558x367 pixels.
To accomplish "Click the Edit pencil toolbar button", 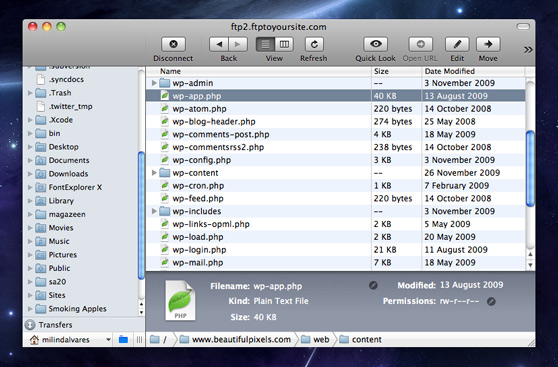I will (x=457, y=44).
